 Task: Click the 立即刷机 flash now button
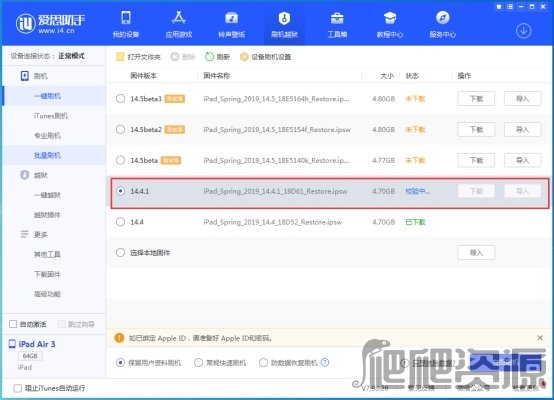[505, 363]
